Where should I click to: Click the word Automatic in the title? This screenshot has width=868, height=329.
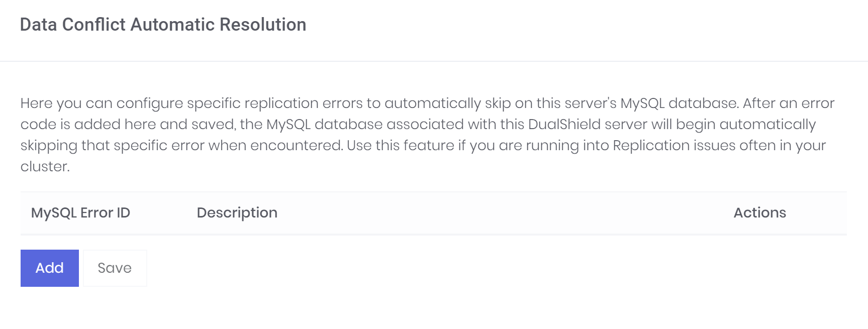[172, 25]
